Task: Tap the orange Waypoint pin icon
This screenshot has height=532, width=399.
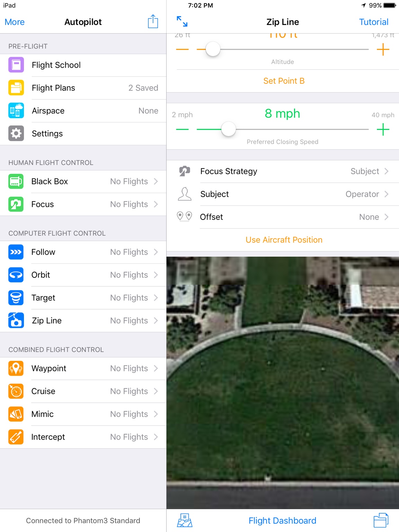Action: tap(16, 368)
